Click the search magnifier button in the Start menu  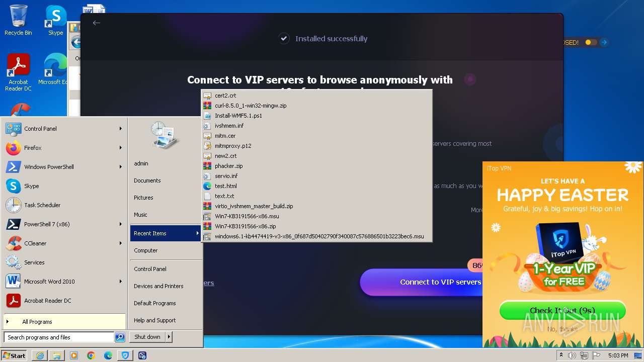coord(120,337)
